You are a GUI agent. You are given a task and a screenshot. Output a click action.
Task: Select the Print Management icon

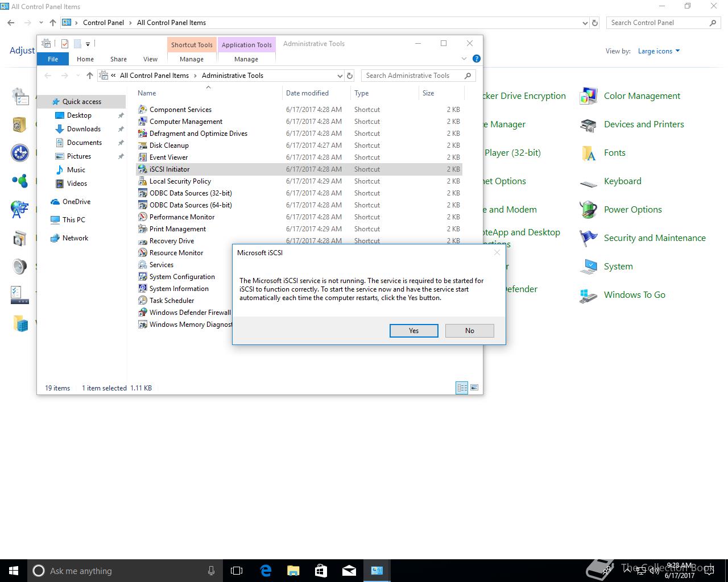(143, 229)
